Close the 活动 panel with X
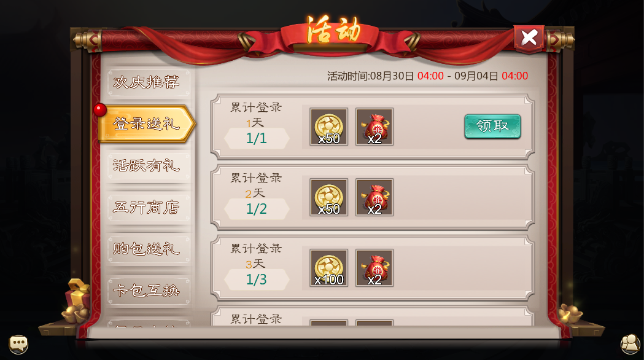The width and height of the screenshot is (644, 360). [529, 38]
